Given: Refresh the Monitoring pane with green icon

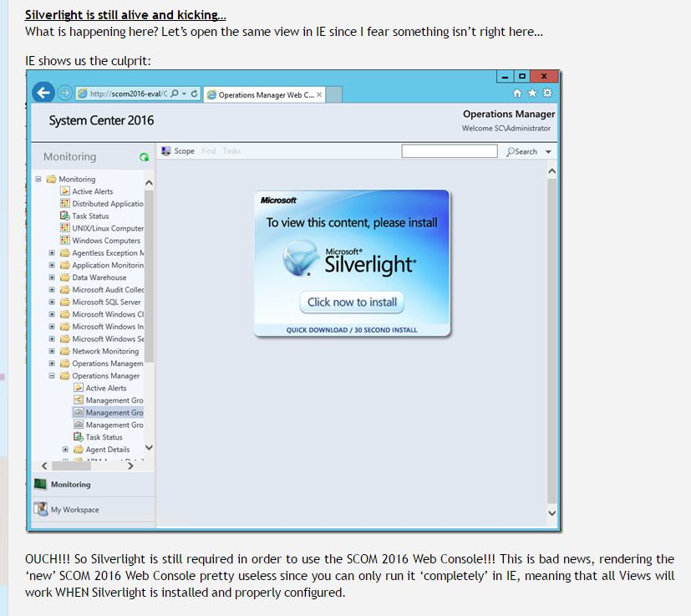Looking at the screenshot, I should click(x=144, y=157).
